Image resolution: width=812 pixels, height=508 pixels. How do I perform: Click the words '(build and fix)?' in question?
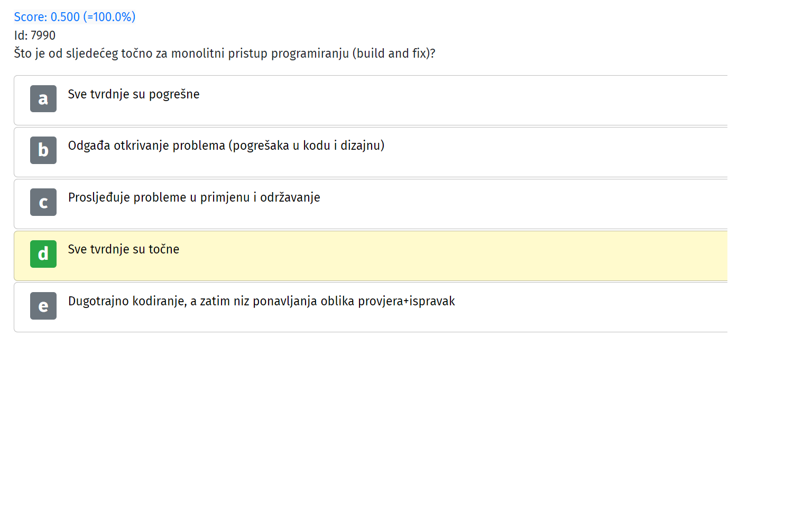[x=394, y=53]
